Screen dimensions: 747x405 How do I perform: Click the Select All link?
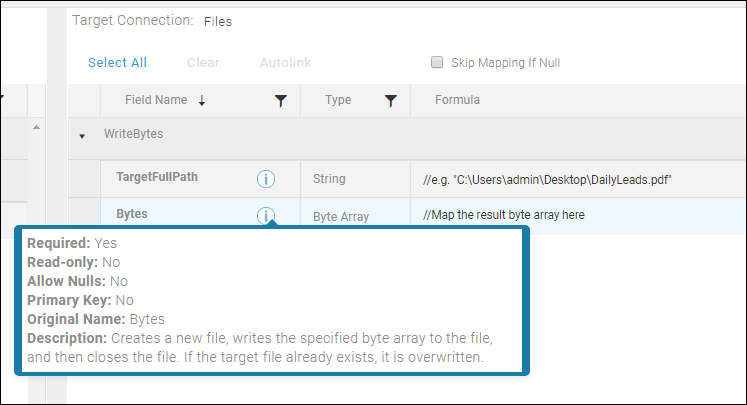tap(117, 62)
